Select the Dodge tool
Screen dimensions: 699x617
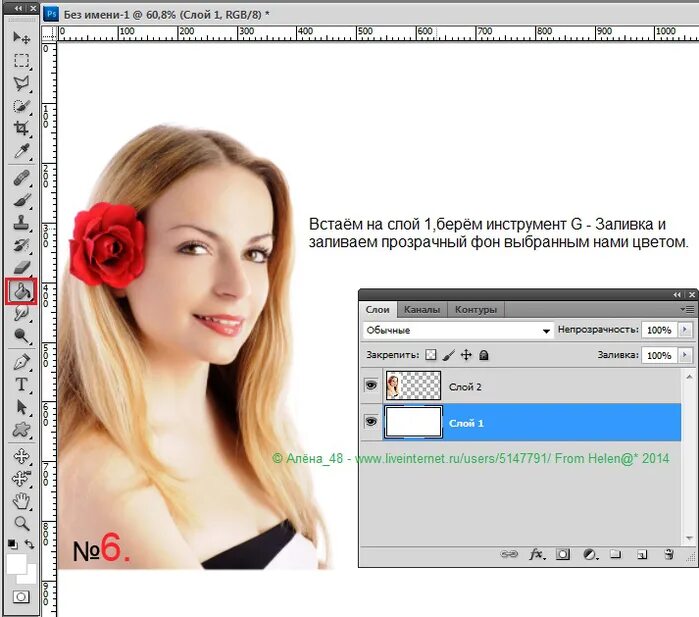point(21,336)
